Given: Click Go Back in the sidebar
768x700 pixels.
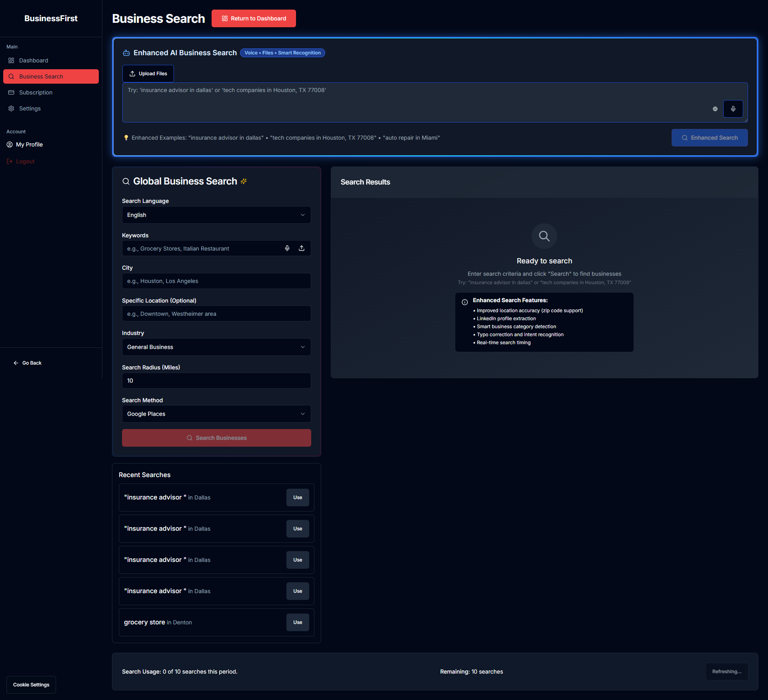Looking at the screenshot, I should tap(28, 363).
